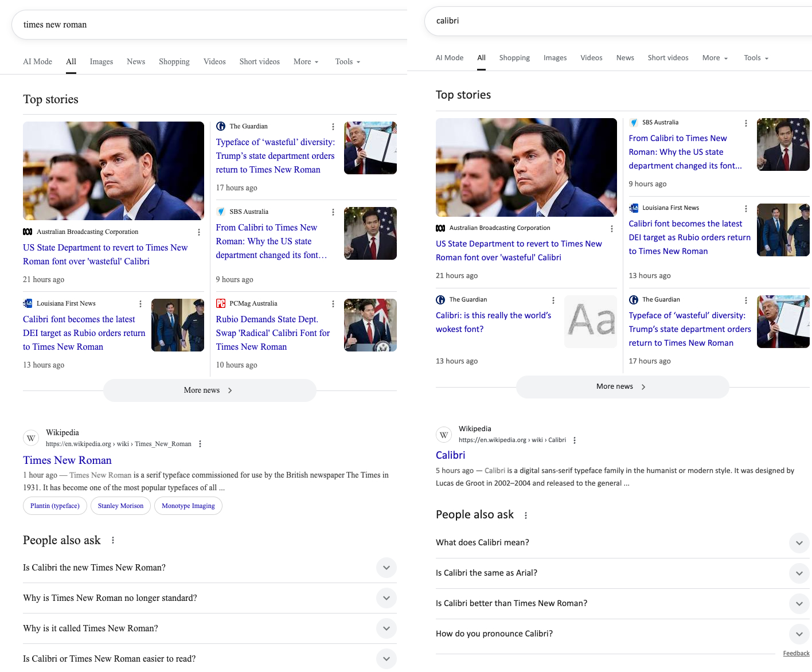
Task: Open Guardian 'Typeface of wasteful' options in calibri results
Action: tap(746, 300)
